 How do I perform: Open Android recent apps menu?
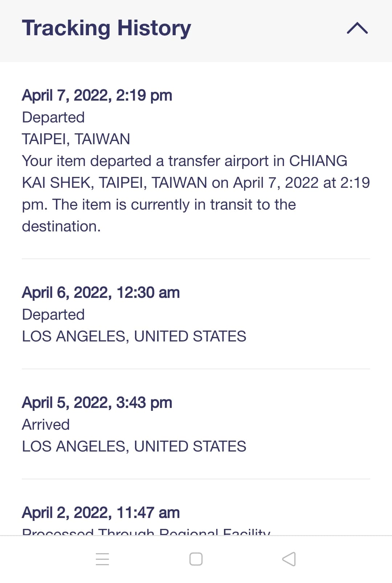pyautogui.click(x=102, y=559)
